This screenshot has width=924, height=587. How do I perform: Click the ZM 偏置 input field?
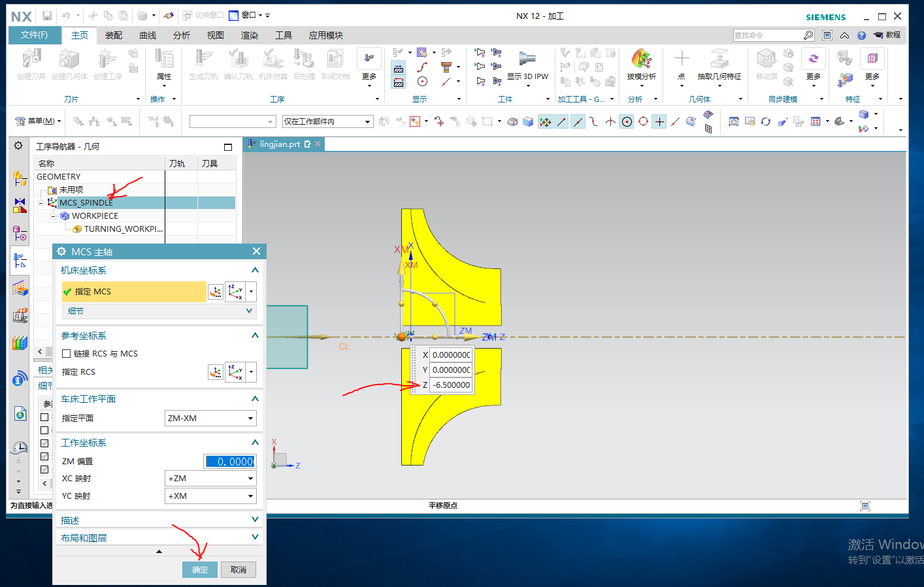229,462
